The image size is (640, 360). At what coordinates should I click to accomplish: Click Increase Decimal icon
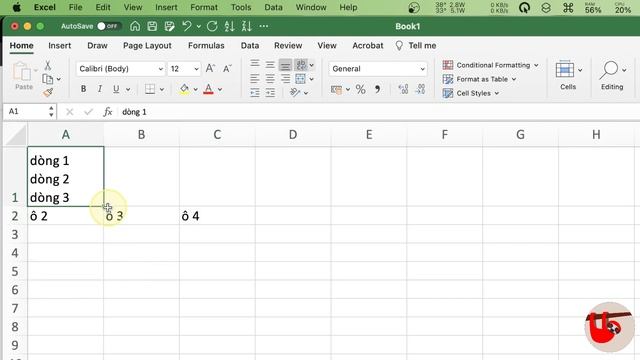pos(403,89)
